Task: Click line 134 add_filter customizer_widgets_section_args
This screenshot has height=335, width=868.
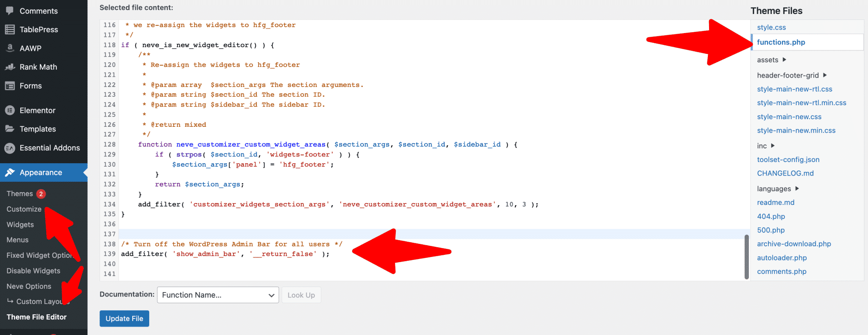Action: (x=338, y=204)
